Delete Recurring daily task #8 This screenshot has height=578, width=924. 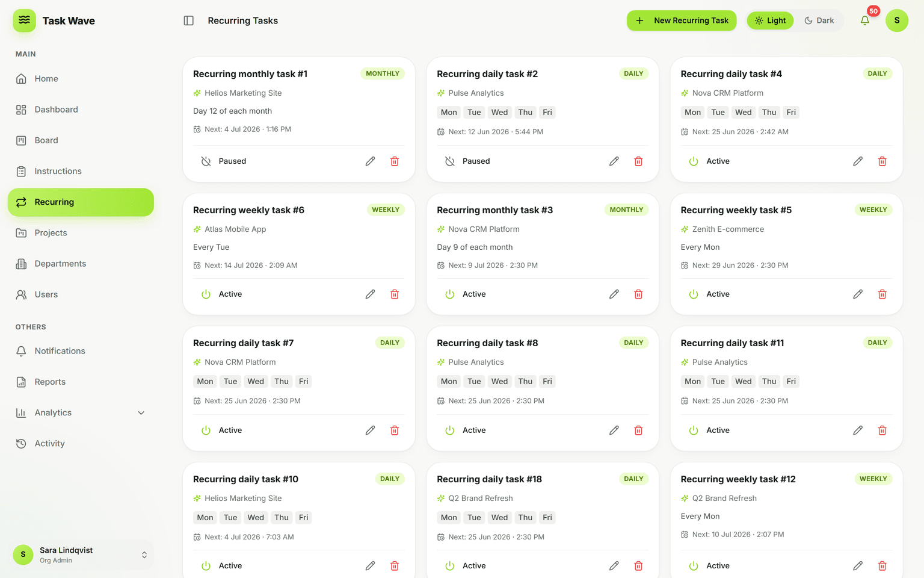coord(638,430)
